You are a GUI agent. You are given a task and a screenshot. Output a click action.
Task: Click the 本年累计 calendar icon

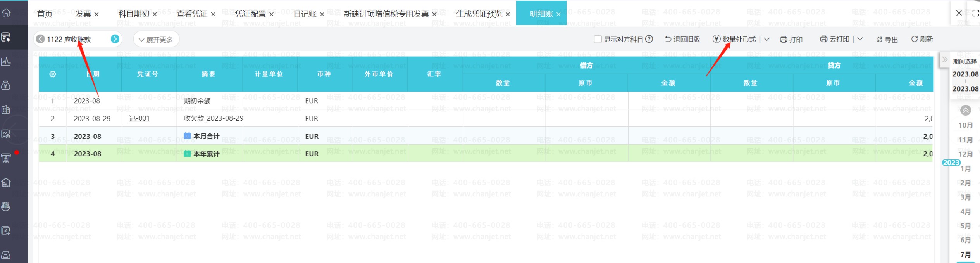[187, 154]
